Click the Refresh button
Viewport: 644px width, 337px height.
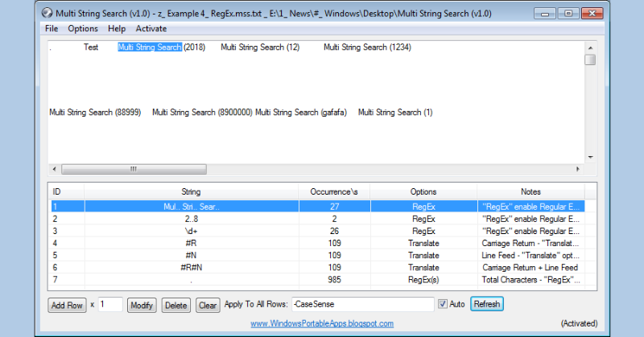487,304
